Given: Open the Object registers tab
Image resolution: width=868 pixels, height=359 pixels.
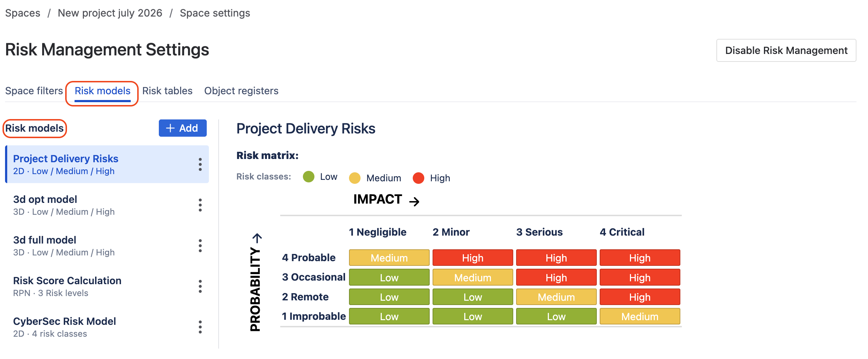Looking at the screenshot, I should pos(241,91).
